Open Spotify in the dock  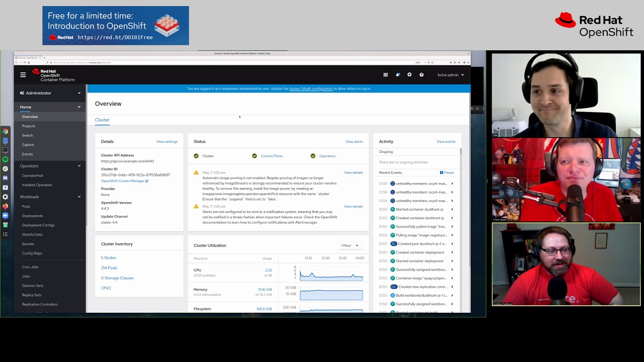[6, 159]
